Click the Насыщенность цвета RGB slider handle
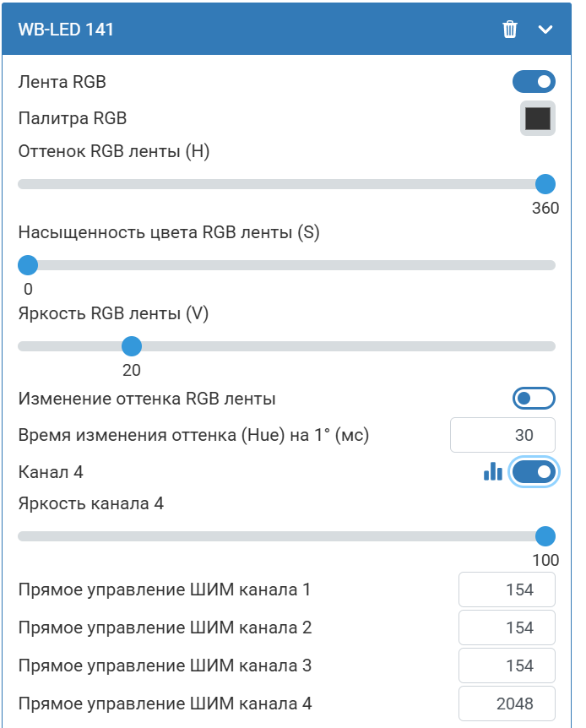 coord(28,265)
